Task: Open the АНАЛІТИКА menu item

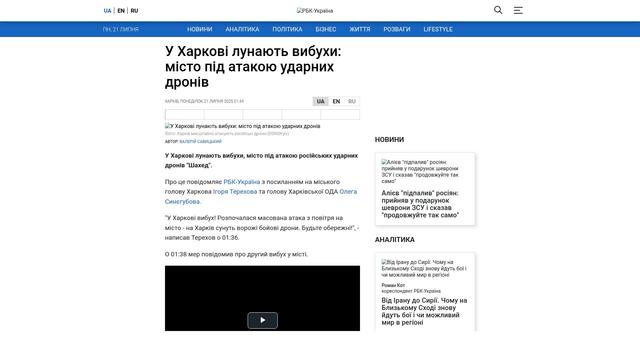Action: coord(242,29)
